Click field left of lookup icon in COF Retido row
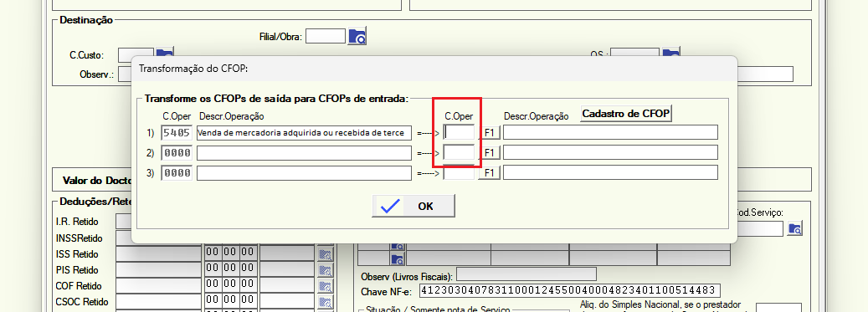Image resolution: width=868 pixels, height=312 pixels. pyautogui.click(x=287, y=286)
